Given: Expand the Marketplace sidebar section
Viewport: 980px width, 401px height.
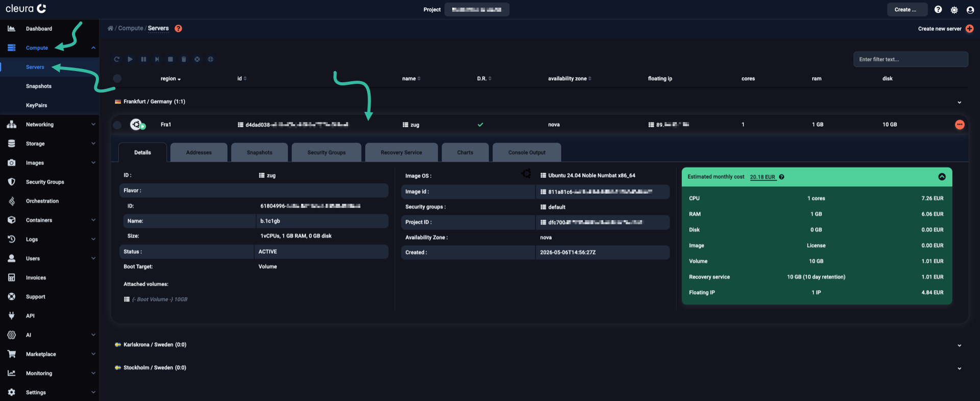Looking at the screenshot, I should coord(50,354).
